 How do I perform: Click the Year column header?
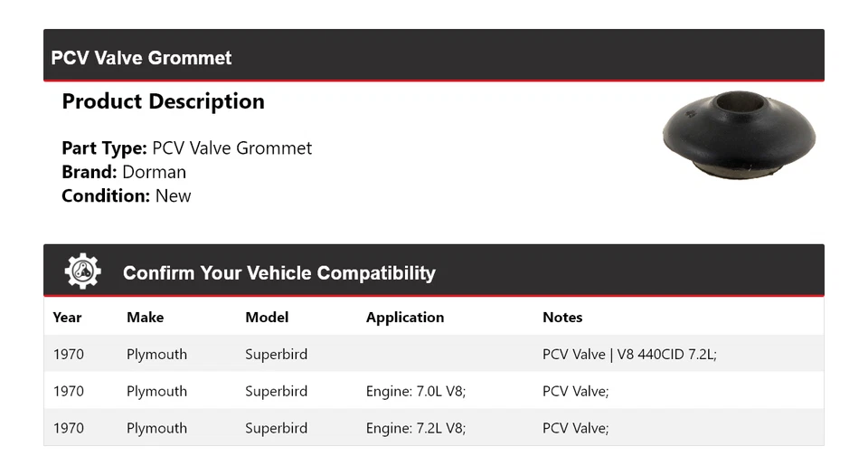[x=67, y=318]
